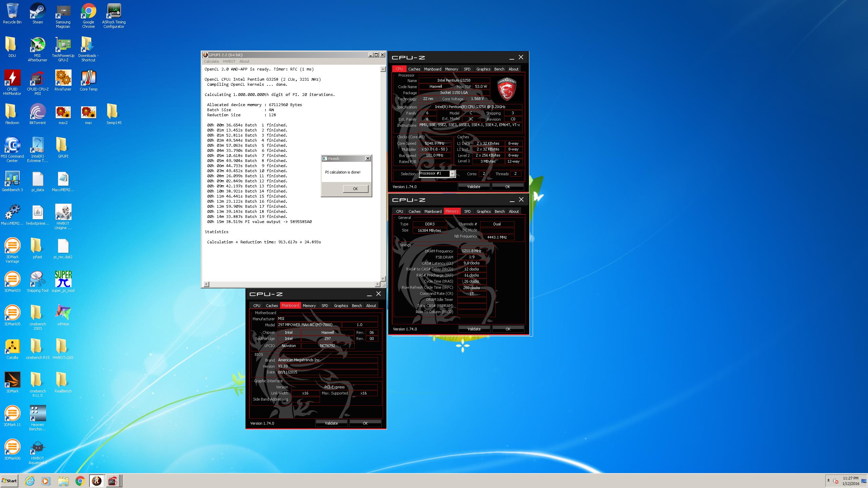Open About tab in Mainboard CPU-Z window

point(371,305)
